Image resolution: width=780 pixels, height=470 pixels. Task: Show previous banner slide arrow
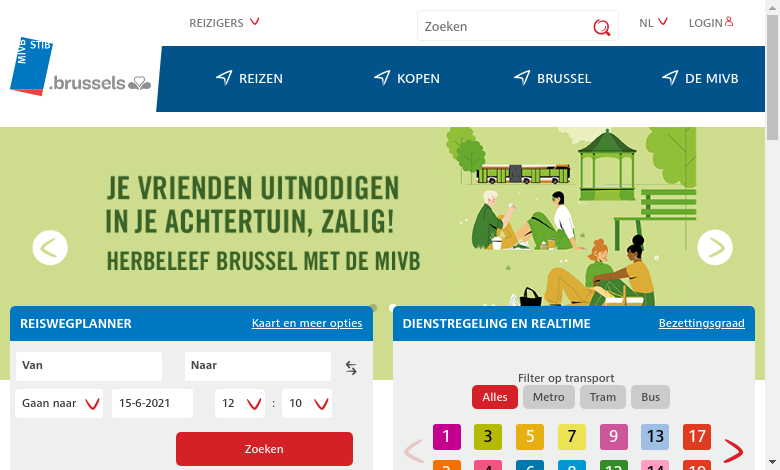click(x=50, y=248)
